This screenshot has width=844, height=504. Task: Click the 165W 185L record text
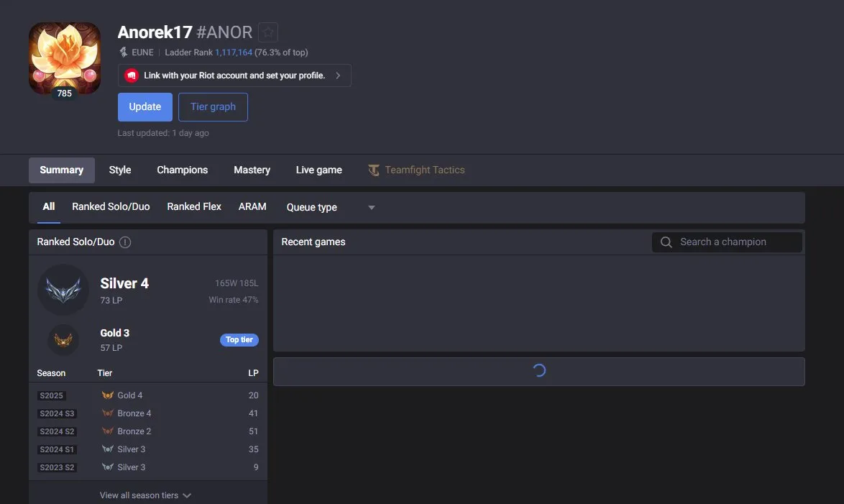237,283
